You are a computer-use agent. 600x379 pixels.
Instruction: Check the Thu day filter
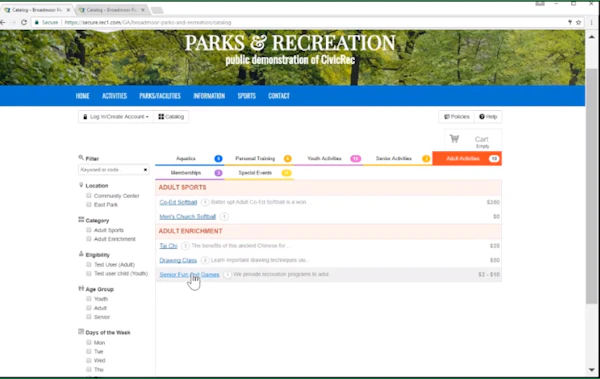(x=89, y=369)
